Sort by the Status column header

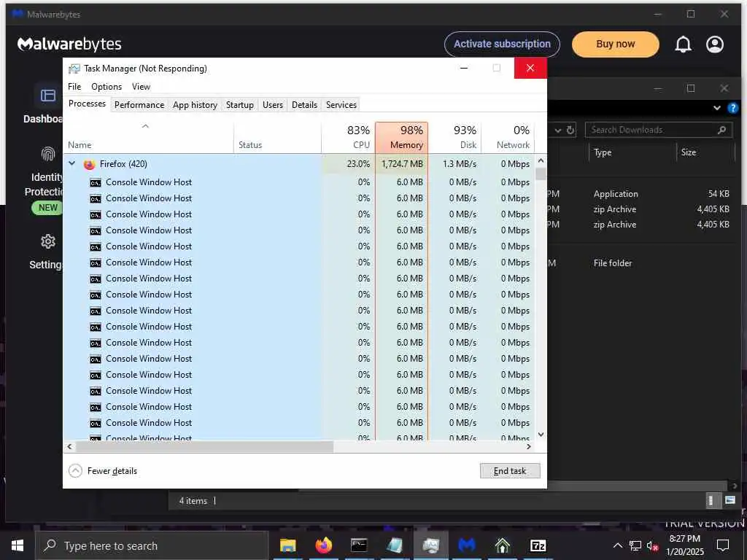click(277, 137)
